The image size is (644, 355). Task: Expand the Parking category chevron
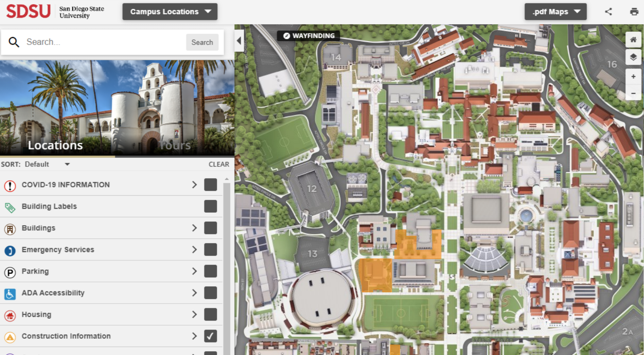pos(194,271)
